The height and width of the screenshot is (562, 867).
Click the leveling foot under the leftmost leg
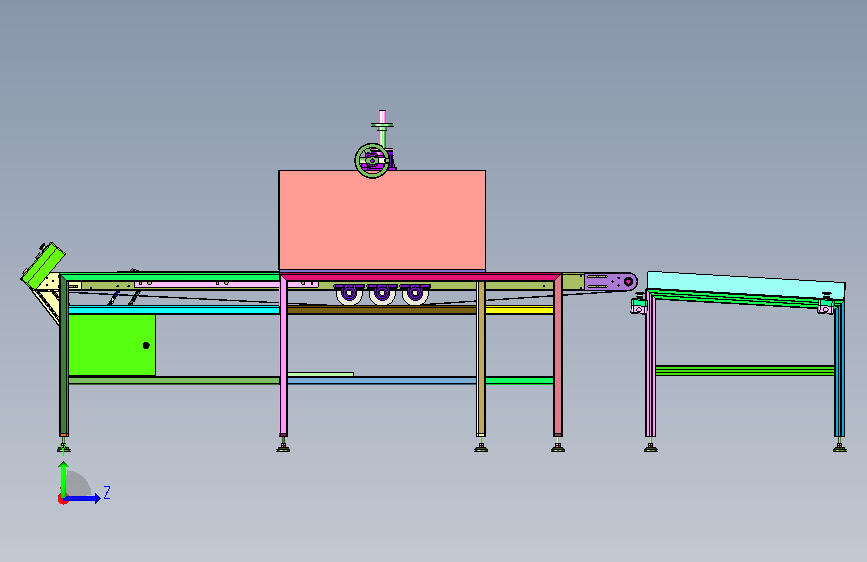(x=64, y=446)
